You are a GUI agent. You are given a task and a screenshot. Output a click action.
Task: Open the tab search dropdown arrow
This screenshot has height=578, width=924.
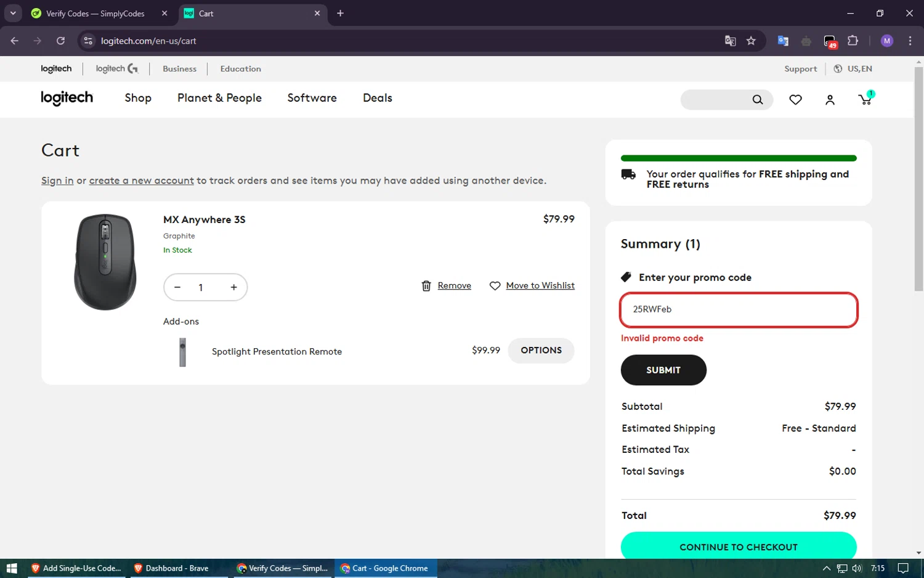(13, 13)
